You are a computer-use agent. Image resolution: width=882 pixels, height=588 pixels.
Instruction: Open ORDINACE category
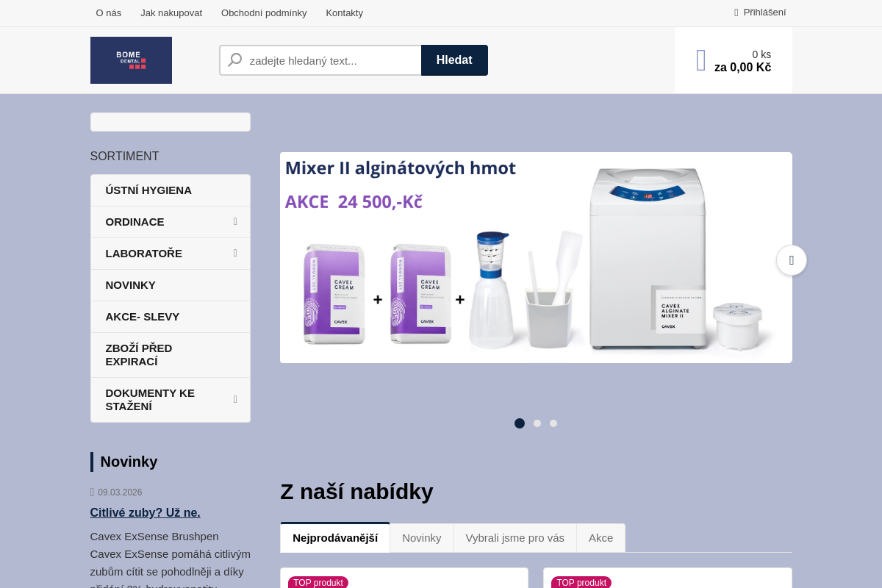pos(171,222)
